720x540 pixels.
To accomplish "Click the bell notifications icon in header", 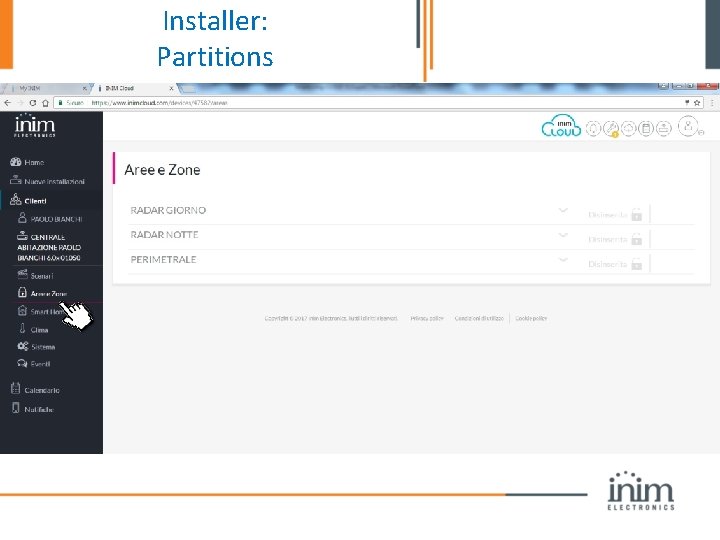I will click(593, 129).
